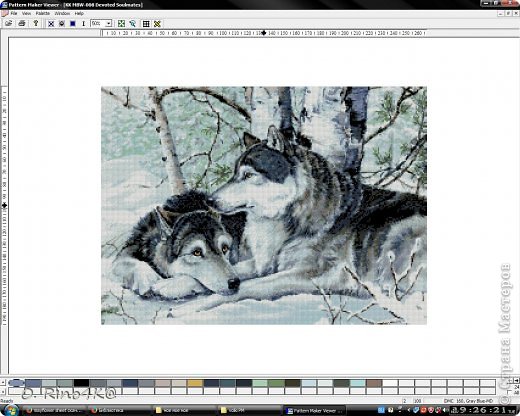Select the aqua light cyan palette swatch

pos(358,383)
